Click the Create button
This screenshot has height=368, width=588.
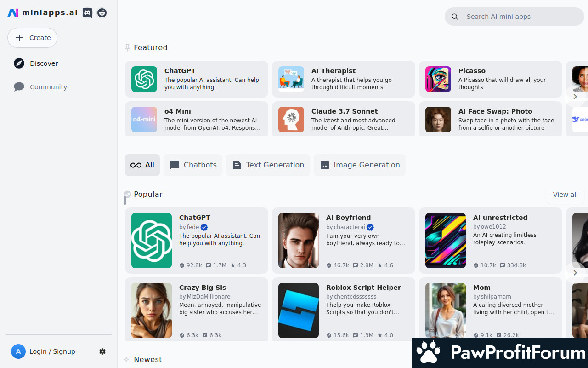(x=32, y=38)
